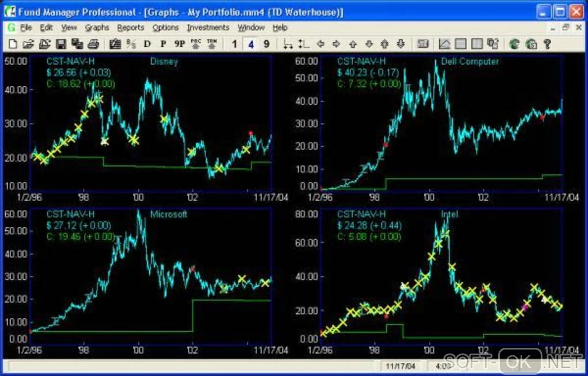Open the Investments menu
This screenshot has width=588, height=376.
click(x=208, y=27)
